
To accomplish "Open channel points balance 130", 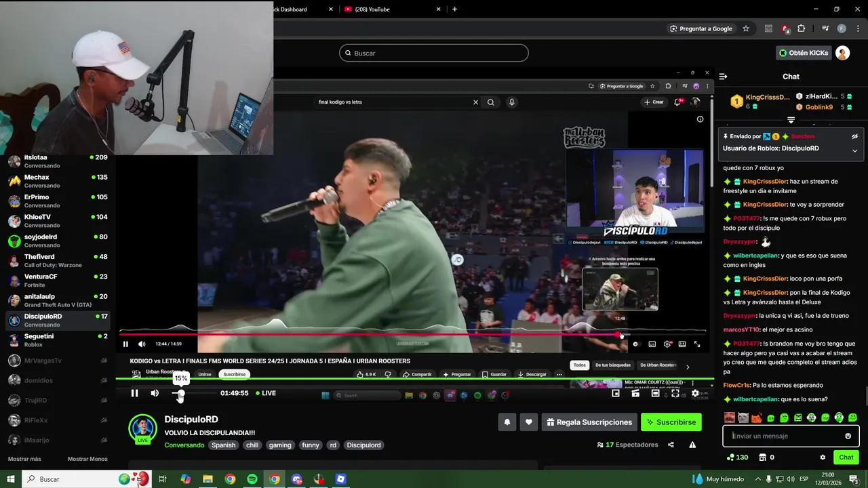I will (737, 457).
